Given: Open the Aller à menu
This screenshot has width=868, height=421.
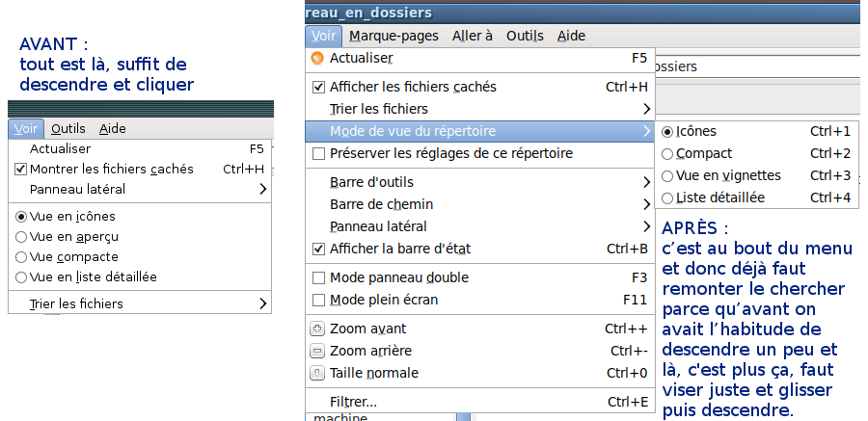Looking at the screenshot, I should pyautogui.click(x=473, y=36).
